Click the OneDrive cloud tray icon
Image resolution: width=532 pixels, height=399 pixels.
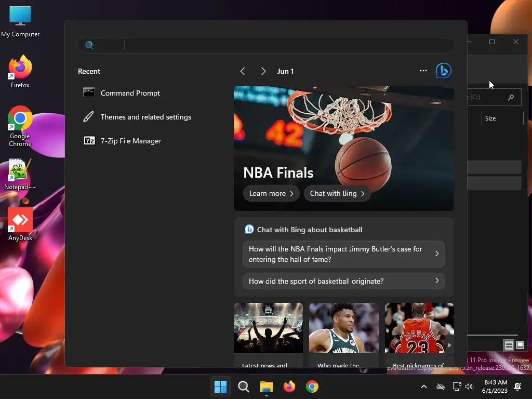(441, 387)
